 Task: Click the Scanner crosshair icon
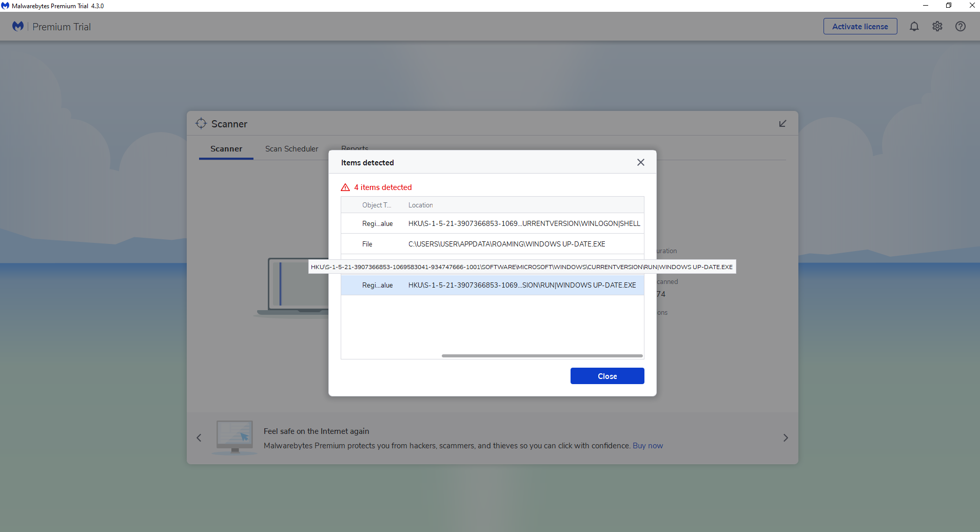click(201, 123)
